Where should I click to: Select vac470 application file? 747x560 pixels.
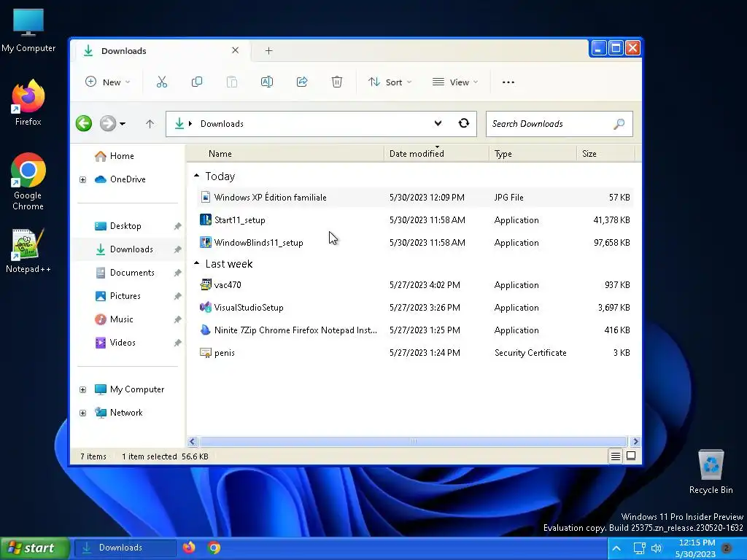415,285
